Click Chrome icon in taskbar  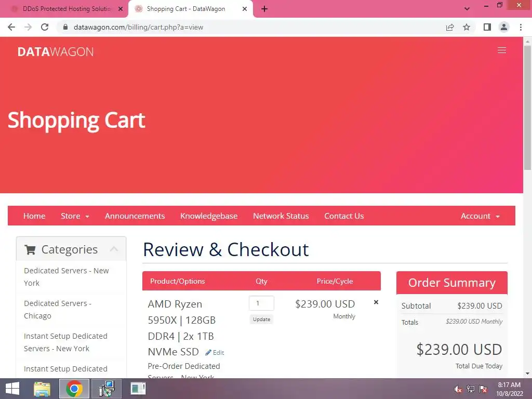pyautogui.click(x=74, y=389)
